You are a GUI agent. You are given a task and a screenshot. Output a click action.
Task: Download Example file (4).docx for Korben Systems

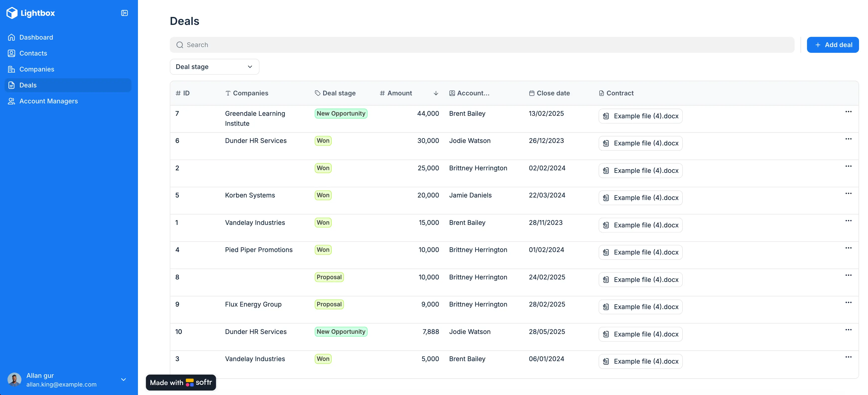click(x=640, y=197)
